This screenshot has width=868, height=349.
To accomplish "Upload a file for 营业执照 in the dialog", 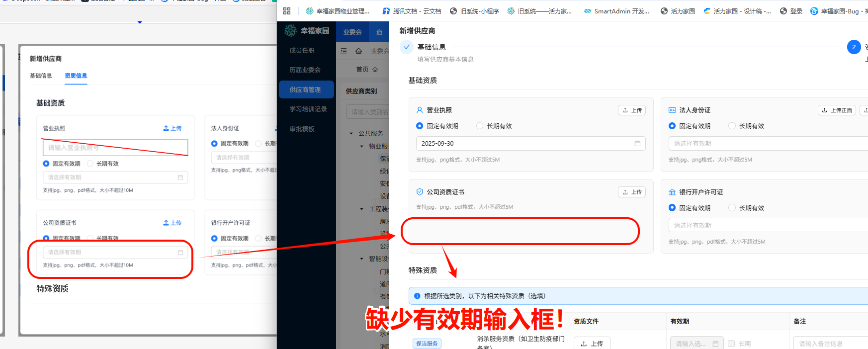I will [x=632, y=110].
